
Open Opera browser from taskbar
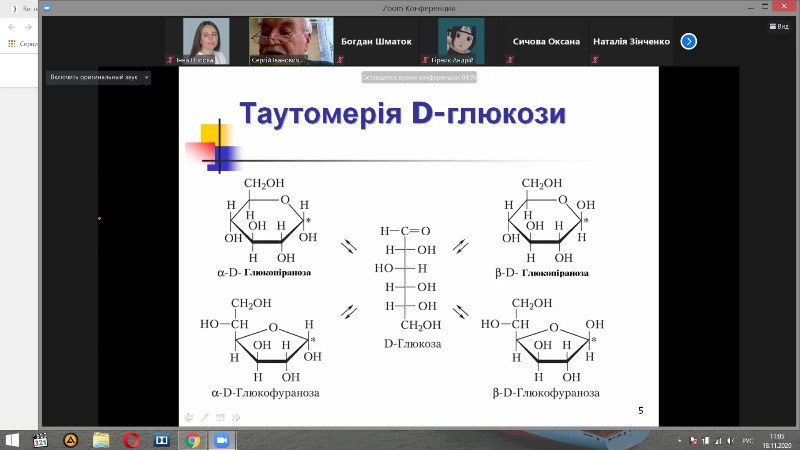coord(131,440)
